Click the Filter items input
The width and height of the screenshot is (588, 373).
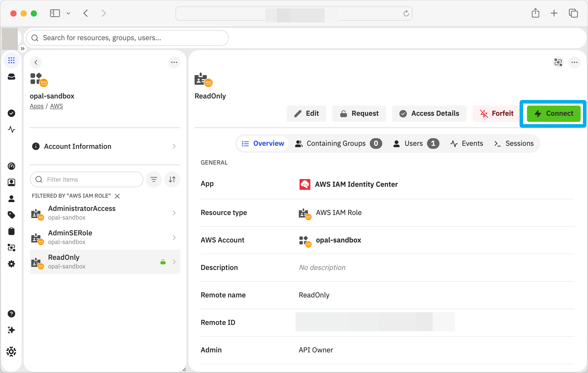[x=87, y=179]
